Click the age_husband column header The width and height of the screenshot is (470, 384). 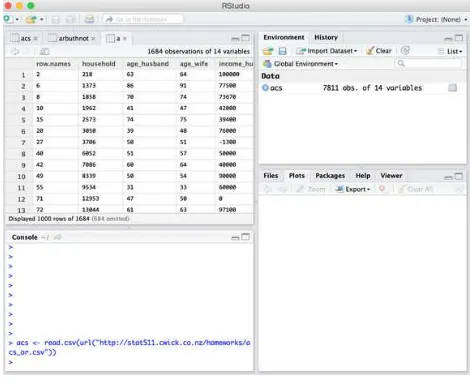[x=148, y=64]
